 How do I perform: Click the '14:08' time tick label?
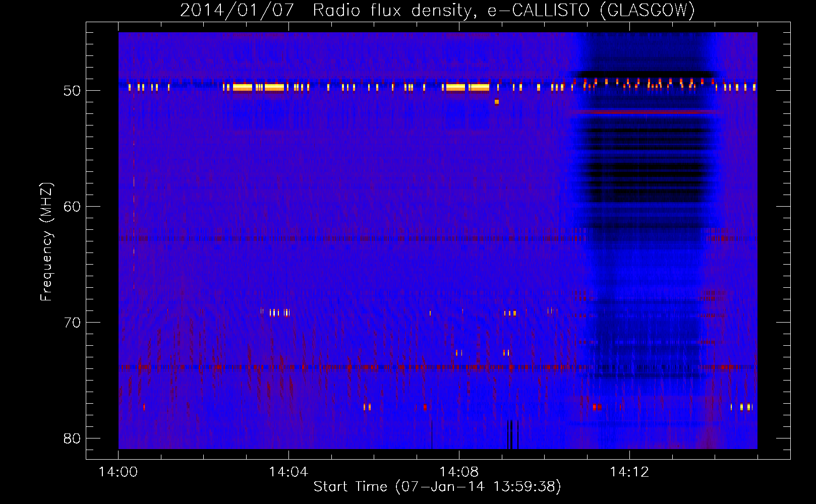click(x=459, y=472)
